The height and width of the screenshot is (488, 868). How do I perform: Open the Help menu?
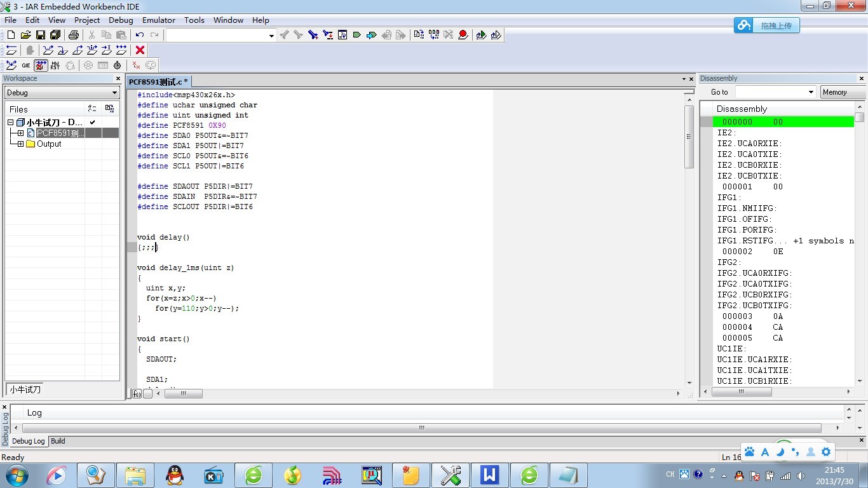point(261,20)
